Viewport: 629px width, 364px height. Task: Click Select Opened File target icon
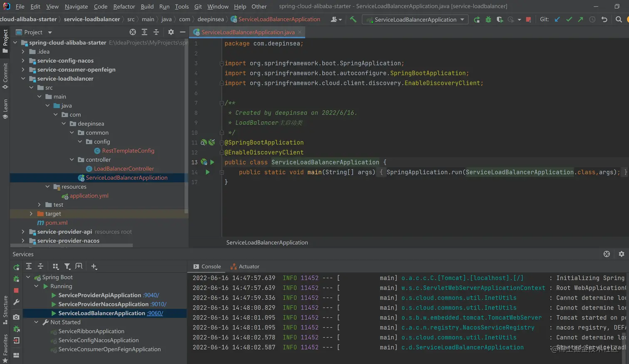[133, 32]
